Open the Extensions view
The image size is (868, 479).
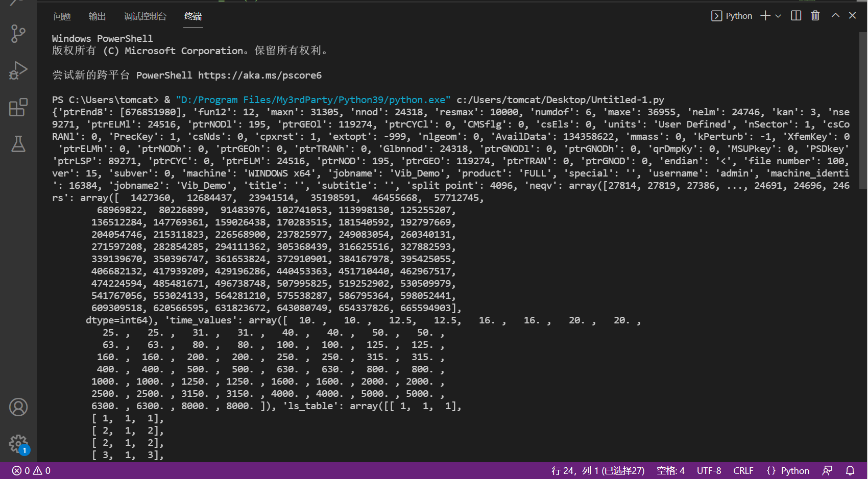pos(18,107)
